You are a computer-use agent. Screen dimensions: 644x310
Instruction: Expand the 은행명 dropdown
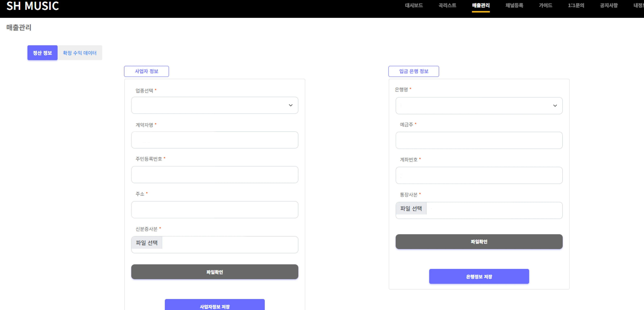coord(479,106)
